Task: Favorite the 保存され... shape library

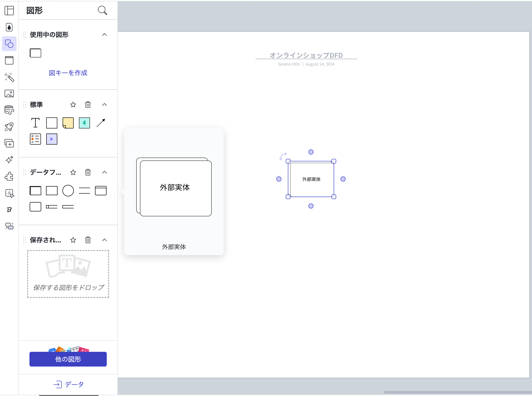Action: click(x=73, y=240)
